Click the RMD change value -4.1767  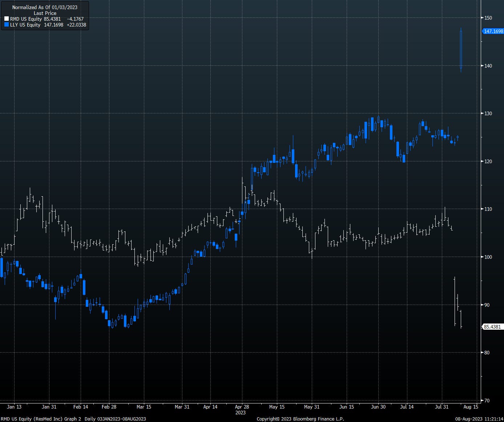[x=75, y=19]
